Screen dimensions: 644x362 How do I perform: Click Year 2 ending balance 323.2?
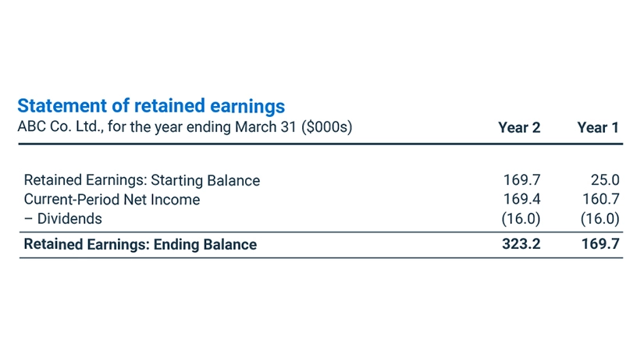pos(521,244)
